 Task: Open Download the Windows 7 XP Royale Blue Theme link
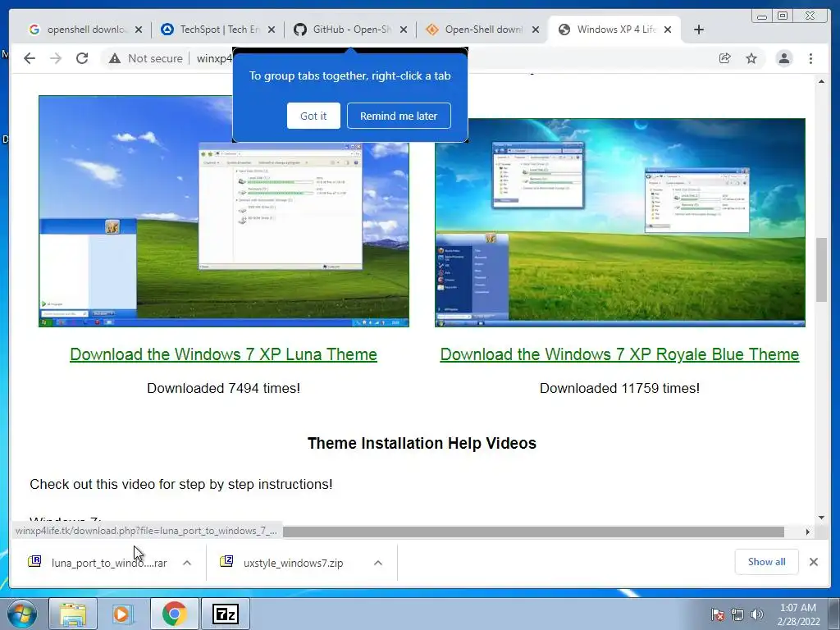pos(620,354)
